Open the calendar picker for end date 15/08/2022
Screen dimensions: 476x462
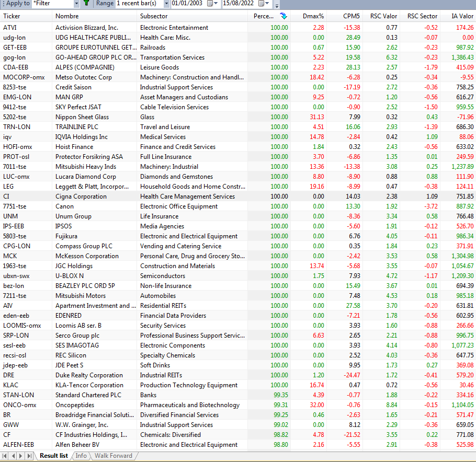pyautogui.click(x=264, y=3)
